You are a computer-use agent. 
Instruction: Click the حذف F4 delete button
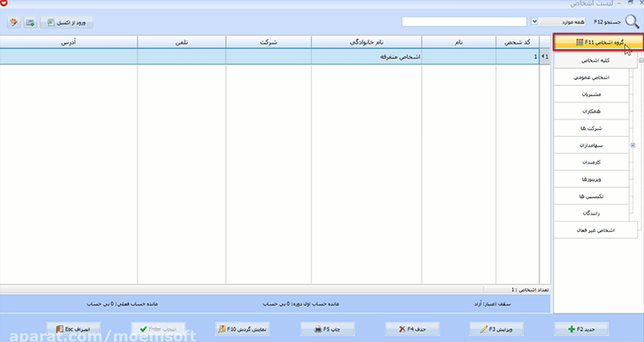tap(412, 329)
